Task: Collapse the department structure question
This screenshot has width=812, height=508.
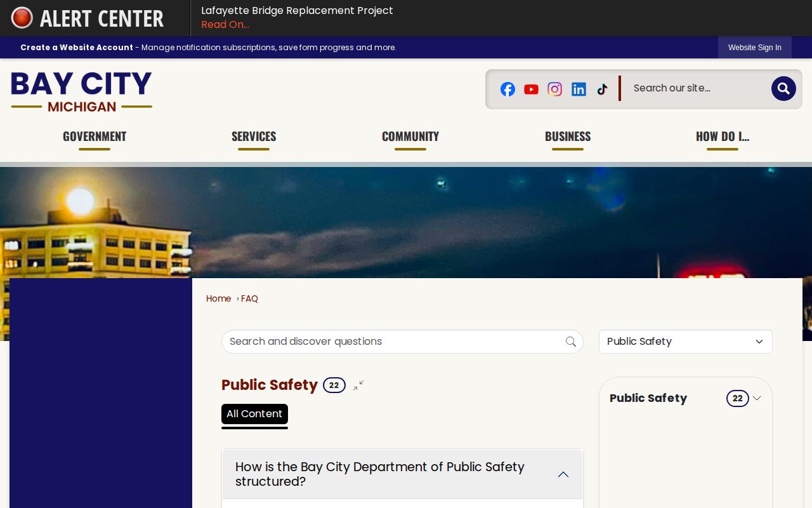Action: [402, 474]
